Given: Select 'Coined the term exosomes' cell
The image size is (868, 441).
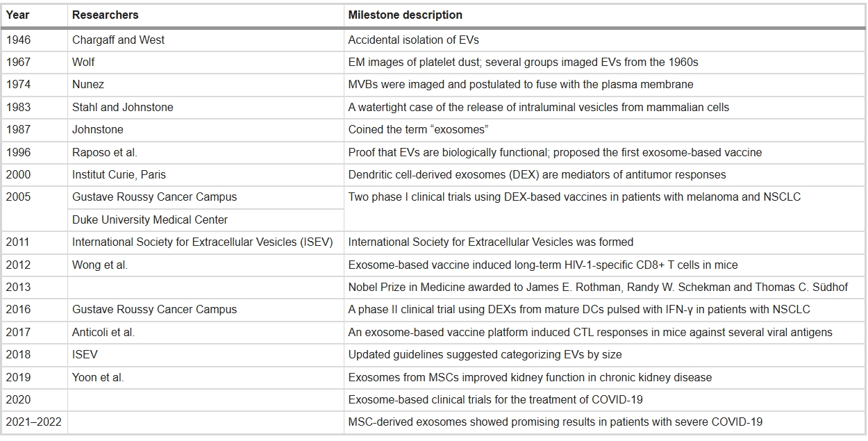Looking at the screenshot, I should point(415,130).
